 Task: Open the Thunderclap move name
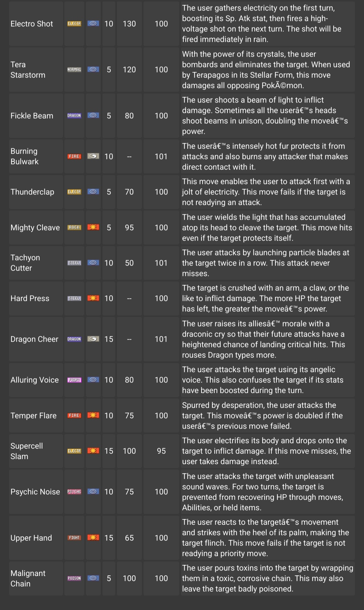[32, 192]
